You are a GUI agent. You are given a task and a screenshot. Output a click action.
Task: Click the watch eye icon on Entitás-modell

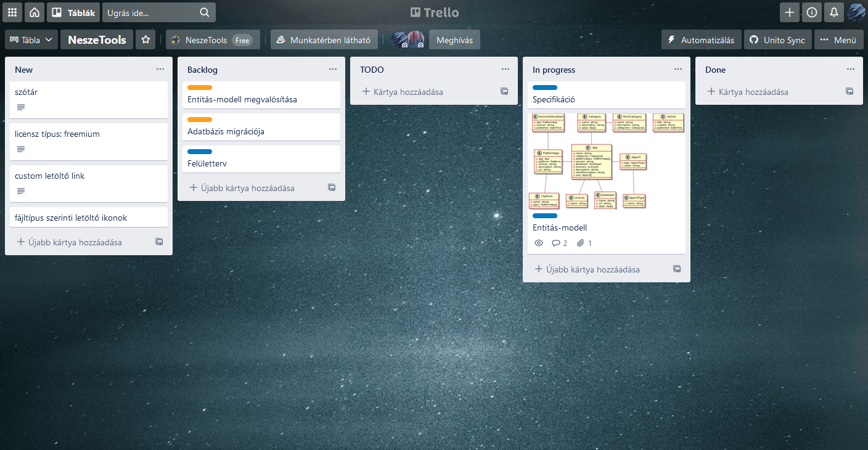pos(539,243)
